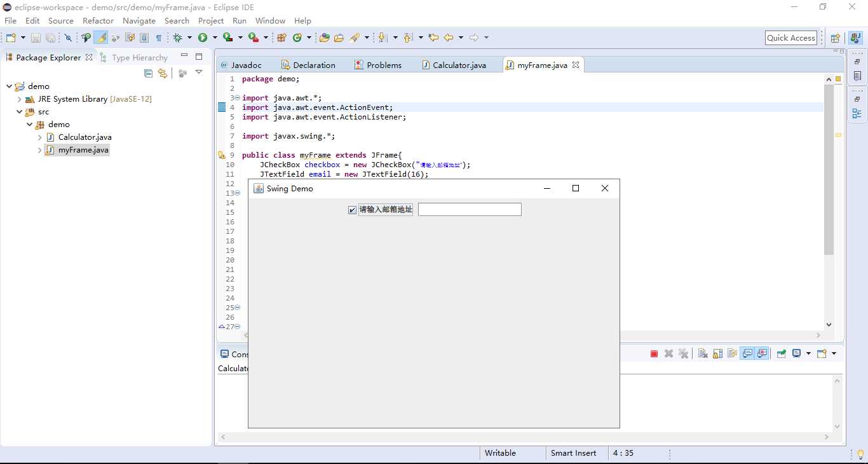Expand the Calculator.java tree node
Viewport: 868px width, 464px height.
tap(39, 137)
